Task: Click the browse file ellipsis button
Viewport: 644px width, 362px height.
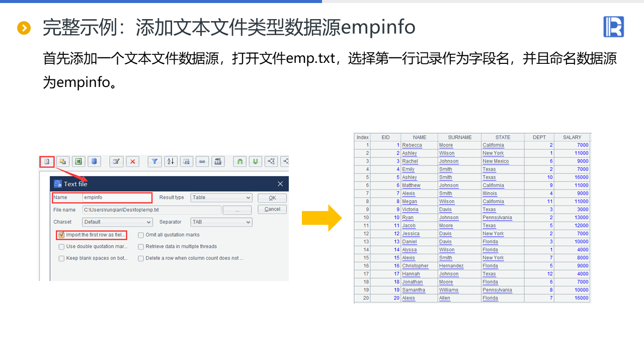Action: 237,210
